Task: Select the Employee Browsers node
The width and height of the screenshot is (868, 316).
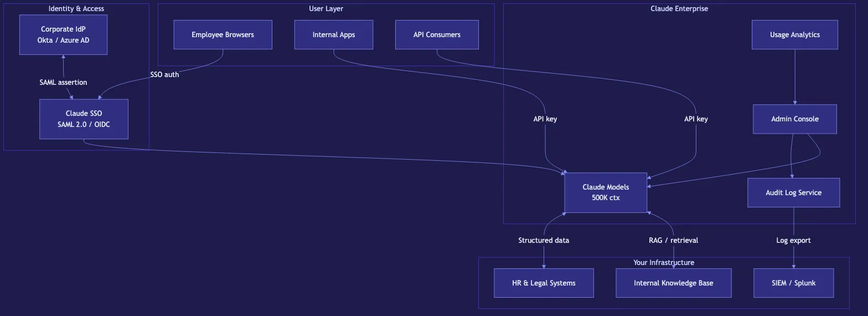Action: click(223, 34)
